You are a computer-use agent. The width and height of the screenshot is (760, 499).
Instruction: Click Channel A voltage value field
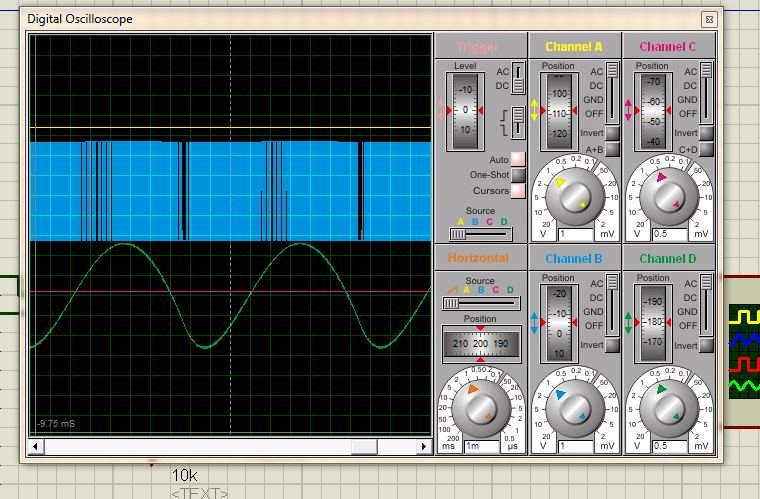pos(575,234)
